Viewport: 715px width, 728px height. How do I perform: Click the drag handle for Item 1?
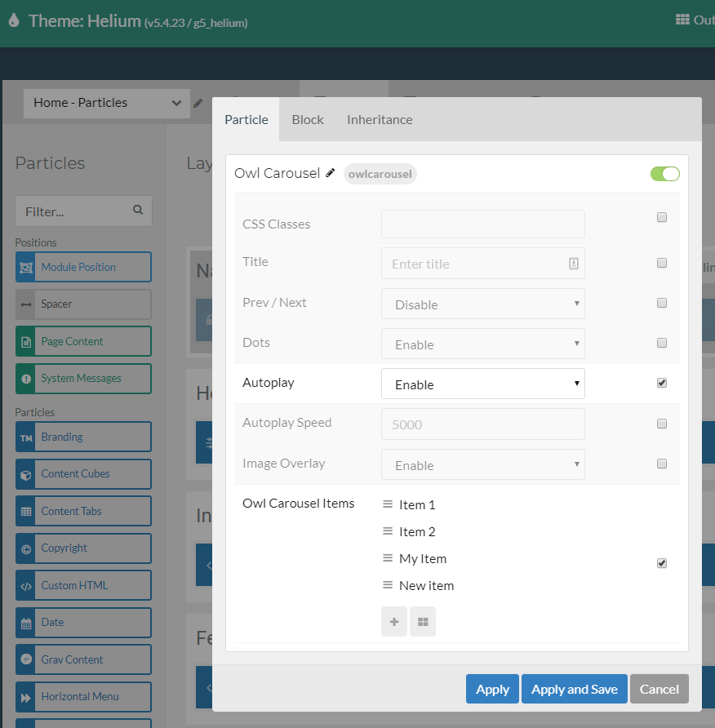[388, 504]
